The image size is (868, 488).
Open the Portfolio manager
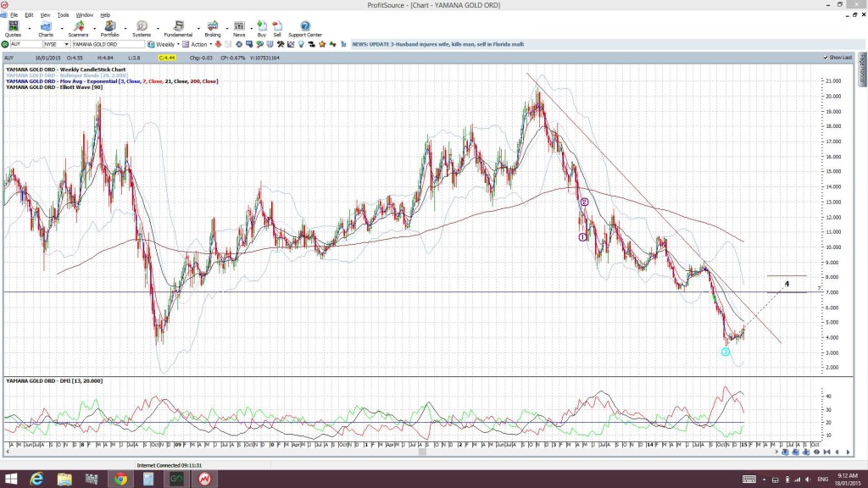109,29
